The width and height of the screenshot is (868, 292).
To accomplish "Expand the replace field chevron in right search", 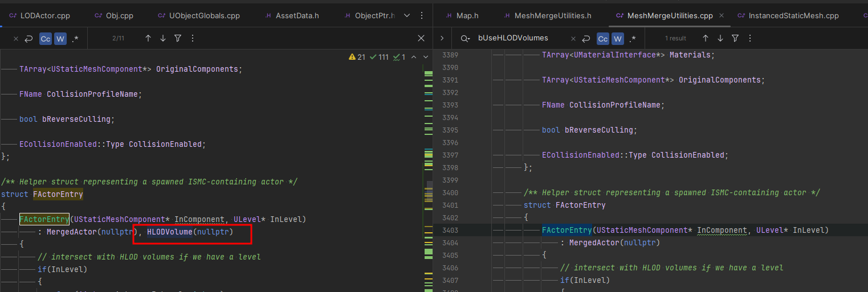I will click(x=442, y=38).
